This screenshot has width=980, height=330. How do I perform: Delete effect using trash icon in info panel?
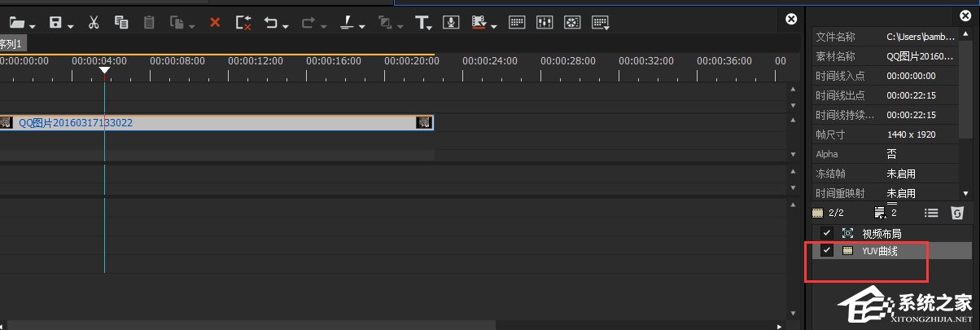(957, 213)
